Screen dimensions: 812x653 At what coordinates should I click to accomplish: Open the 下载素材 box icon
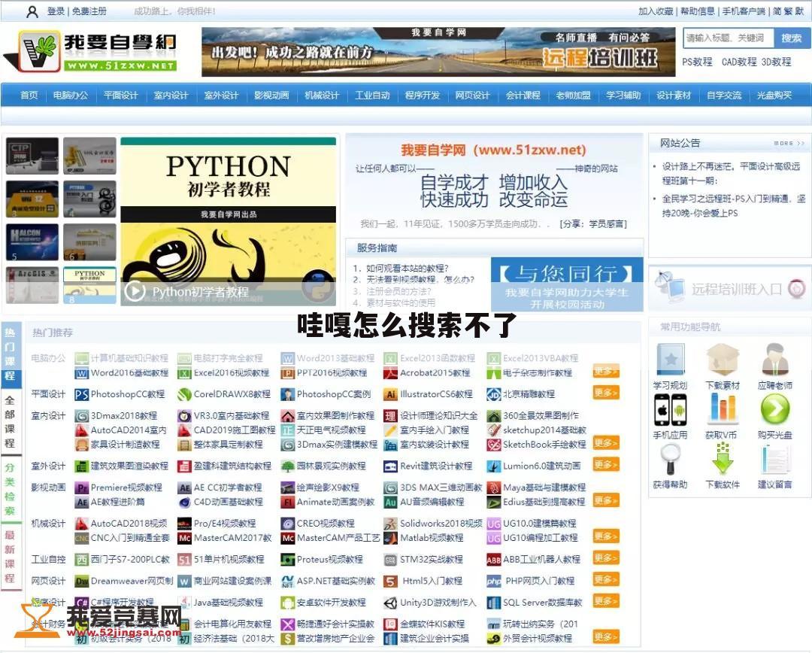[723, 359]
